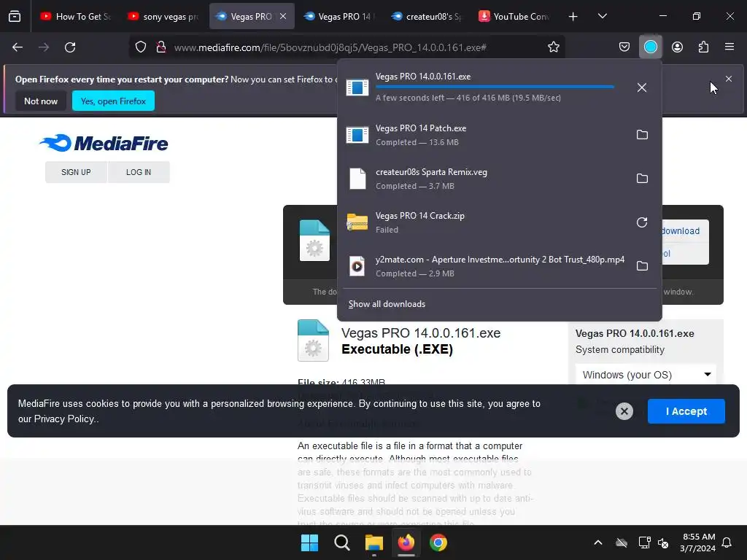The image size is (747, 560).
Task: Switch to the sony vegas pro tab
Action: [x=163, y=16]
